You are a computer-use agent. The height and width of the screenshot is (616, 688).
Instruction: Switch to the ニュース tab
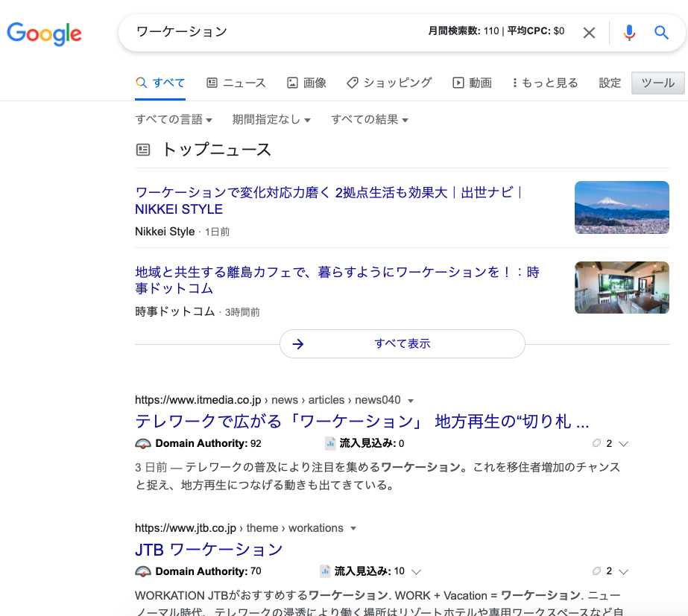pyautogui.click(x=236, y=83)
